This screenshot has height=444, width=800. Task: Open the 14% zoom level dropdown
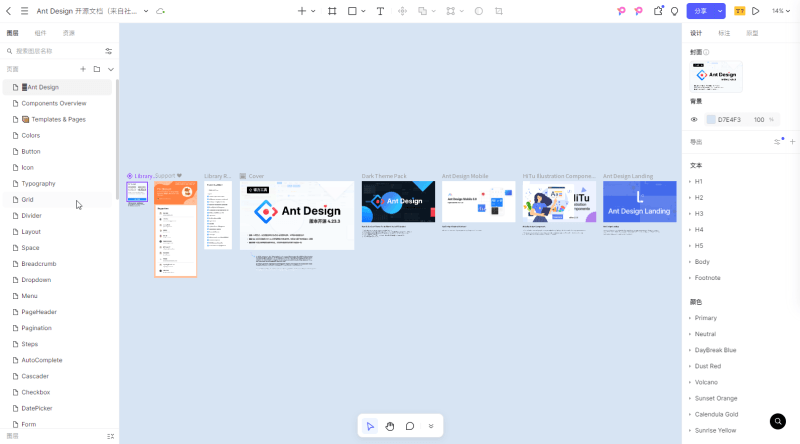tap(781, 11)
